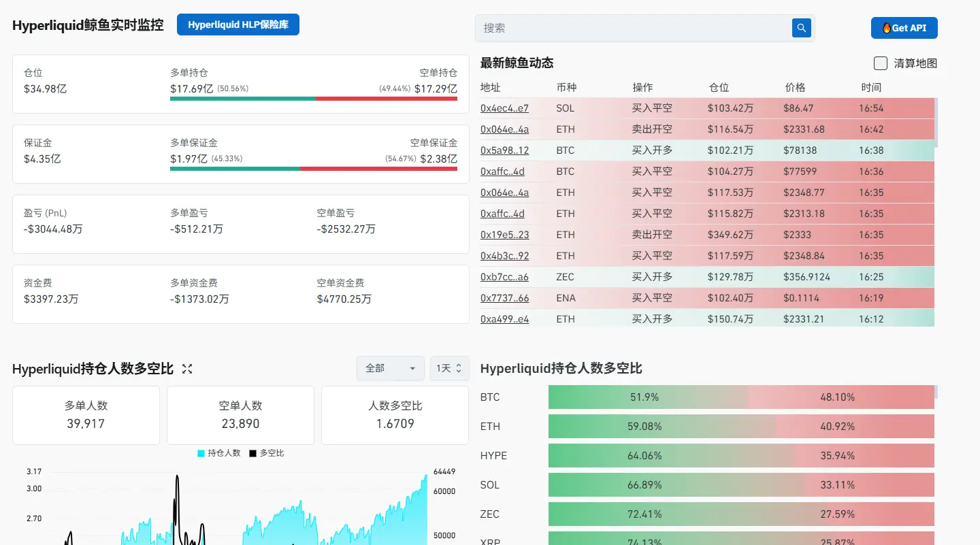
Task: Click the ZEC price $356.9124 cell
Action: pos(806,277)
